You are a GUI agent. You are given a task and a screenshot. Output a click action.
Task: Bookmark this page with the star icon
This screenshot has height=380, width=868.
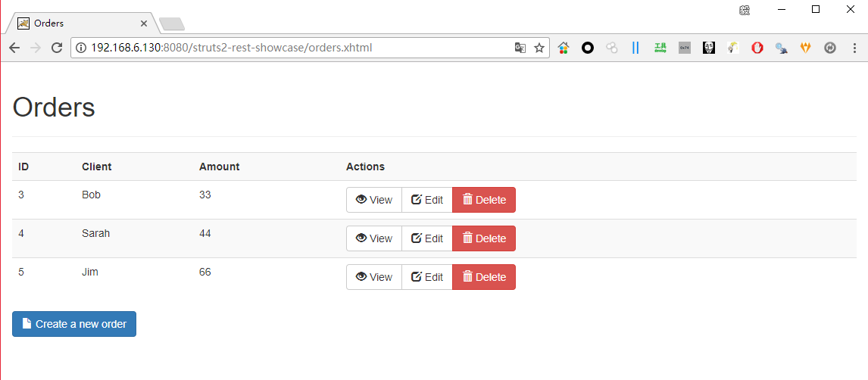click(x=539, y=48)
